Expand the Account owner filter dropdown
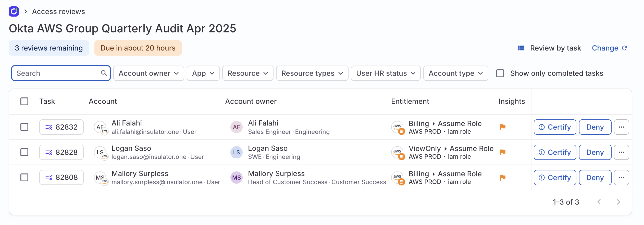644x225 pixels. (148, 73)
